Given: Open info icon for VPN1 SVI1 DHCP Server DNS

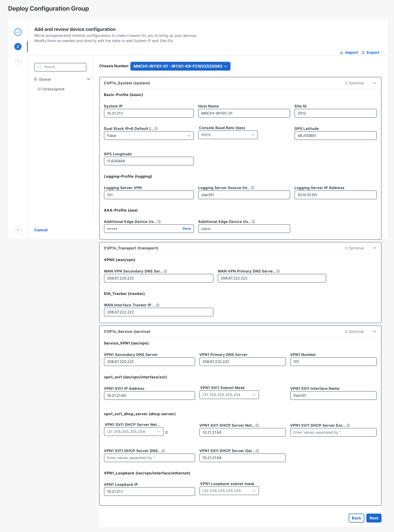Looking at the screenshot, I should click(x=163, y=451).
